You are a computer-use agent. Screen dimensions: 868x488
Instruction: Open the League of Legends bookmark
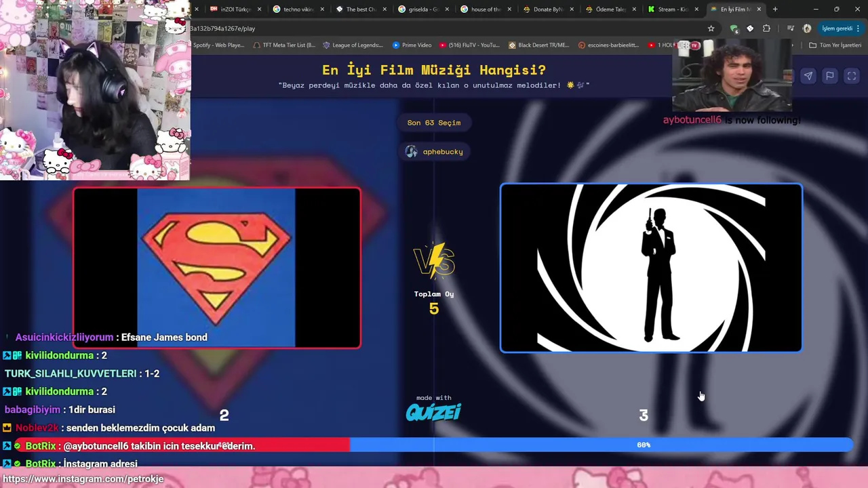[x=353, y=45]
